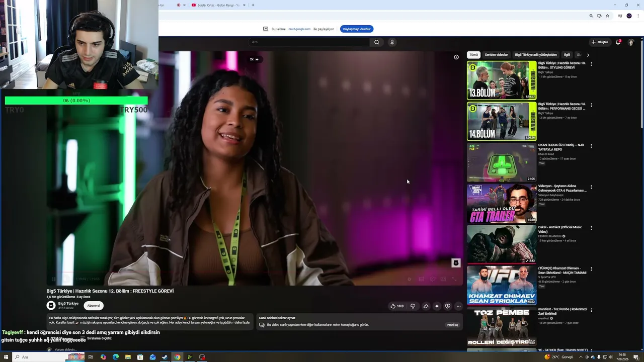Click the heart-in-circle icon below the video
The height and width of the screenshot is (362, 644).
[448, 306]
